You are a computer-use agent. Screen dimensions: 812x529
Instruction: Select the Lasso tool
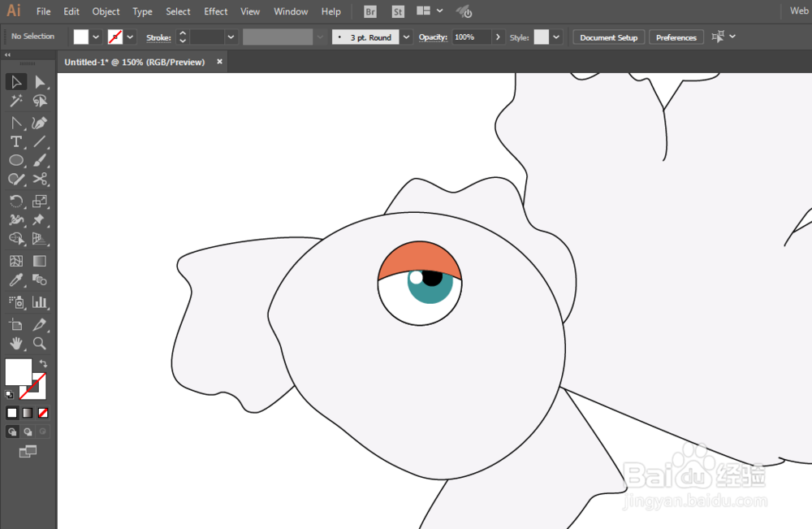pos(39,101)
